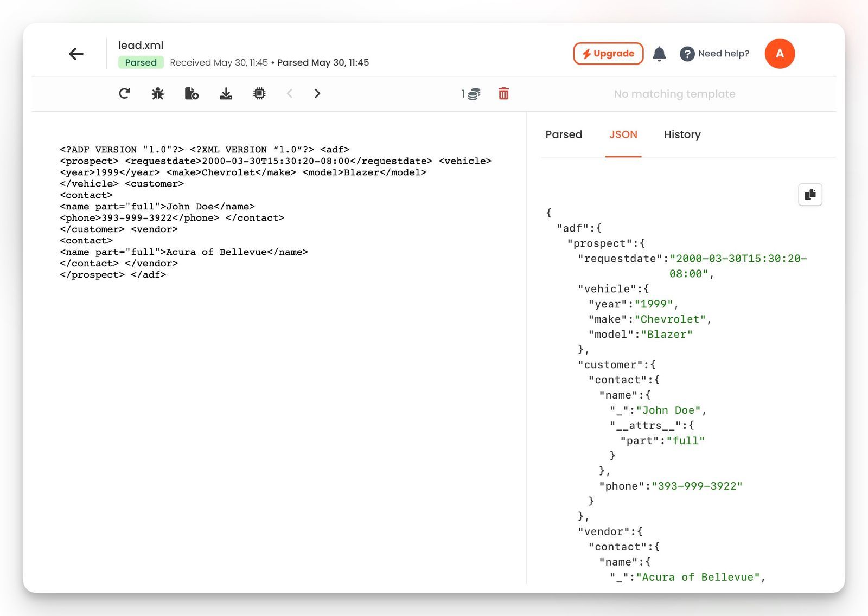Open the notifications bell

tap(659, 54)
